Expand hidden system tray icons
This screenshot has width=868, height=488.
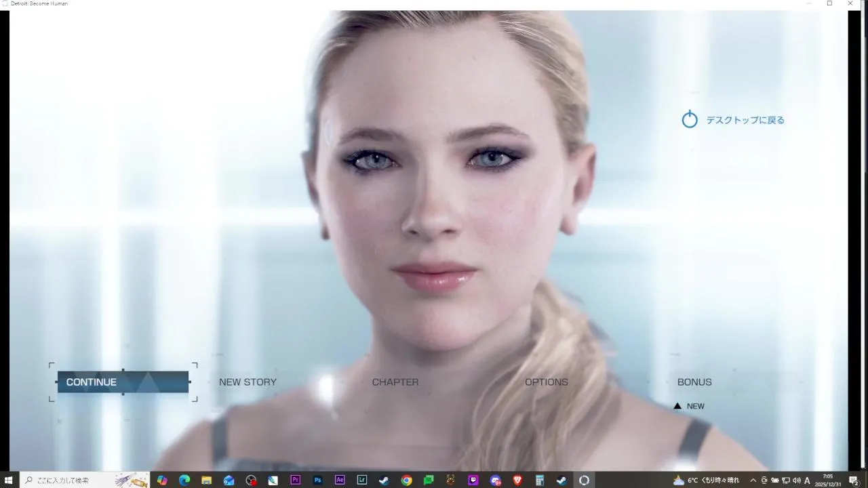[x=753, y=481]
